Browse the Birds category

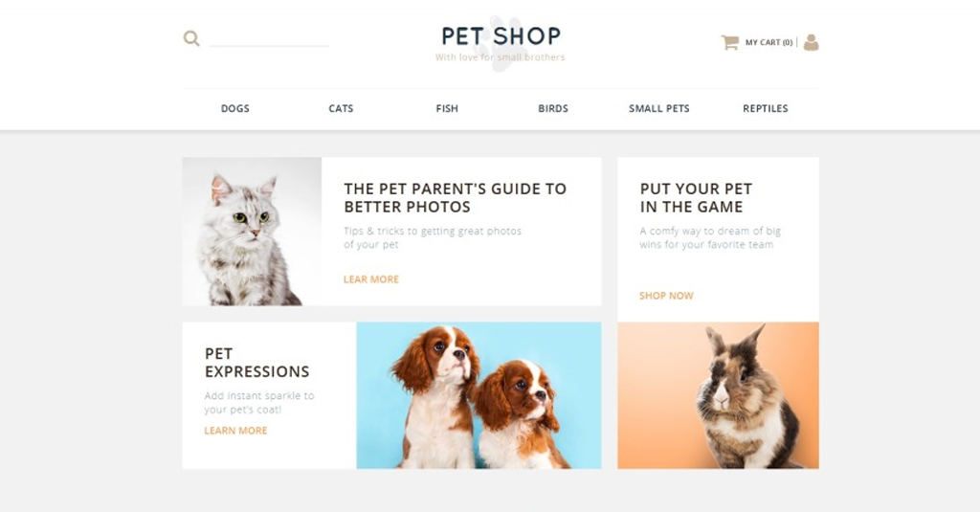coord(553,108)
